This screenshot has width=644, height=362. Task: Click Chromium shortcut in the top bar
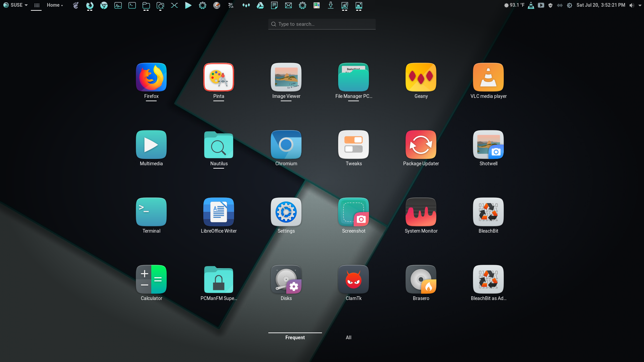104,5
